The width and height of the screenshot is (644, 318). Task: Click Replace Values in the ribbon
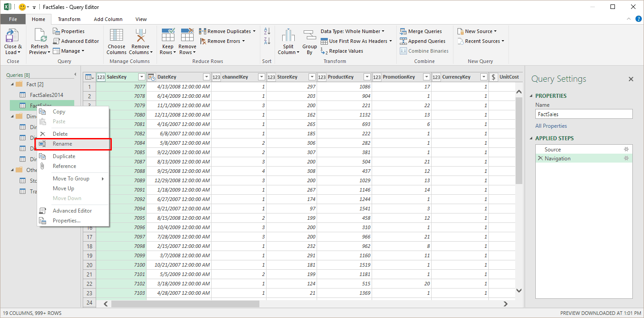(342, 51)
